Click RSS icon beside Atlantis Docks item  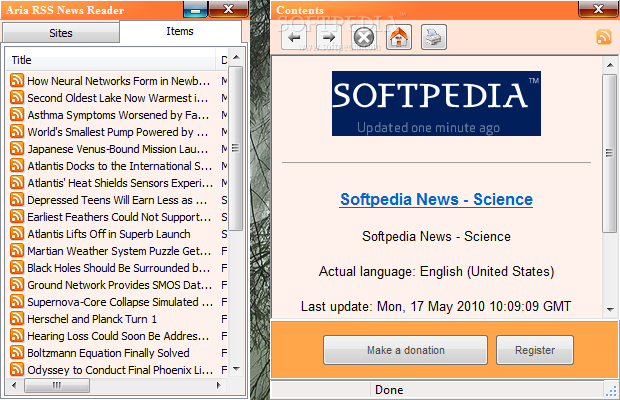click(17, 165)
